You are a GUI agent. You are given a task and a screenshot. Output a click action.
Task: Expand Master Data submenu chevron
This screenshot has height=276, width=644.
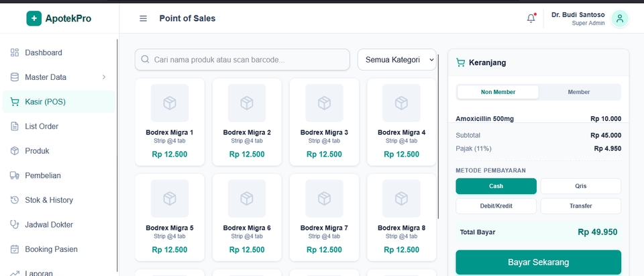[x=104, y=77]
